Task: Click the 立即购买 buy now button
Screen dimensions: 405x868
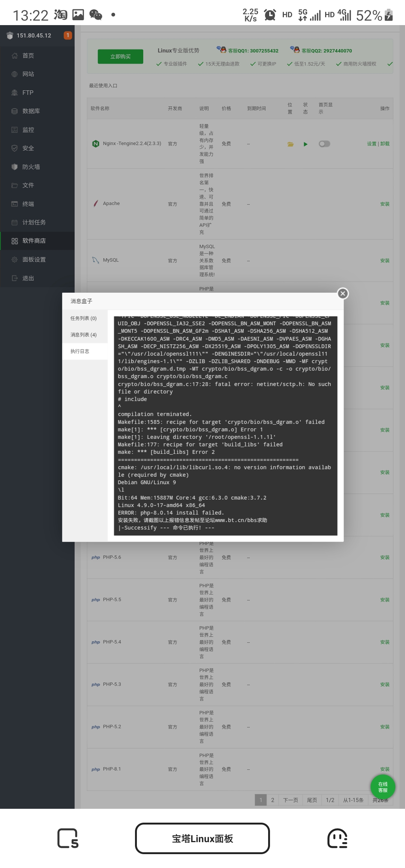Action: (x=120, y=57)
